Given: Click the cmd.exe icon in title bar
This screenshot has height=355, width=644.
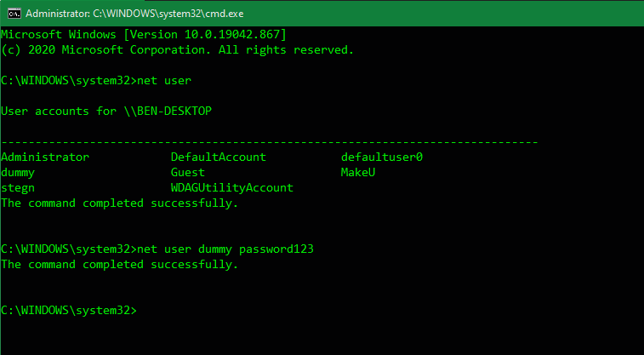Looking at the screenshot, I should pyautogui.click(x=13, y=13).
